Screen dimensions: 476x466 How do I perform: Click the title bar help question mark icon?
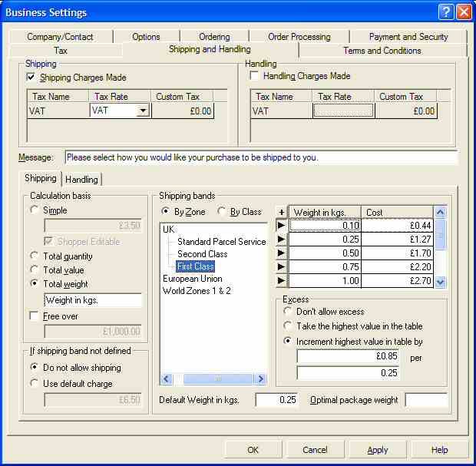(446, 12)
